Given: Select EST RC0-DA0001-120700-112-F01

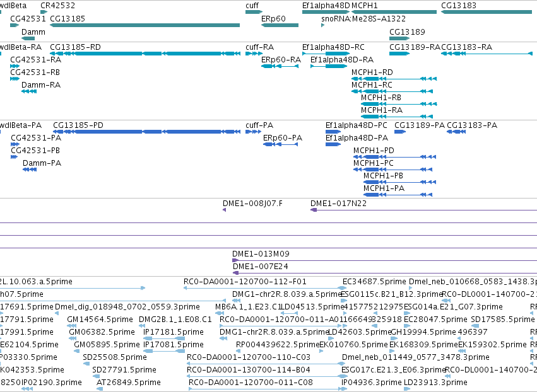Looking at the screenshot, I should 245,282.
